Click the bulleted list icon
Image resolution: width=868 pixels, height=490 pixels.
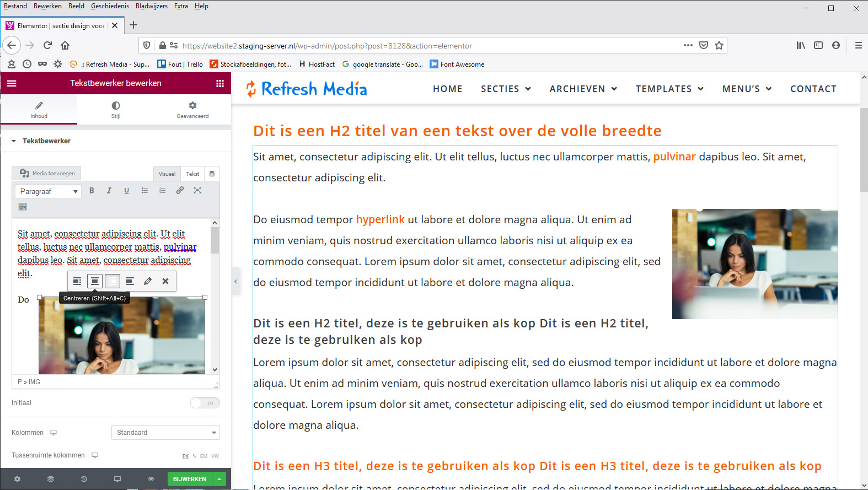click(144, 191)
